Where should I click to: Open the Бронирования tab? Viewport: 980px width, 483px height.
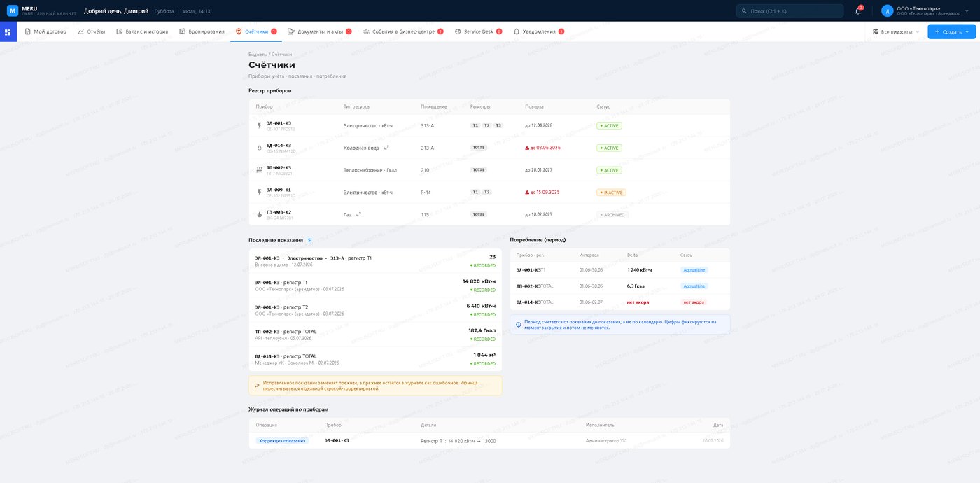(202, 31)
